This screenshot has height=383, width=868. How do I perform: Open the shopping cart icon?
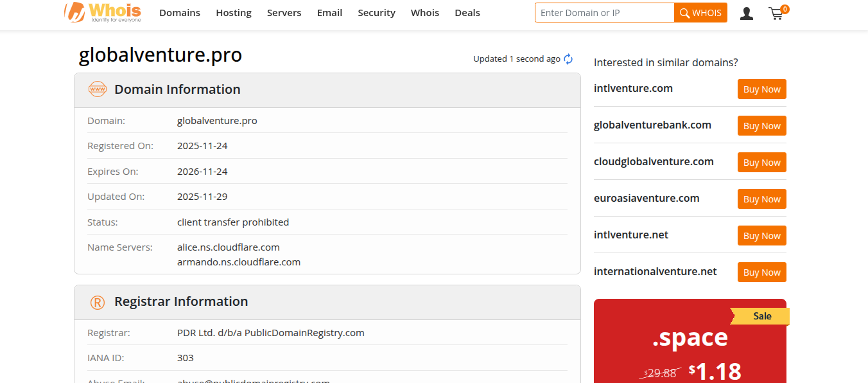777,13
